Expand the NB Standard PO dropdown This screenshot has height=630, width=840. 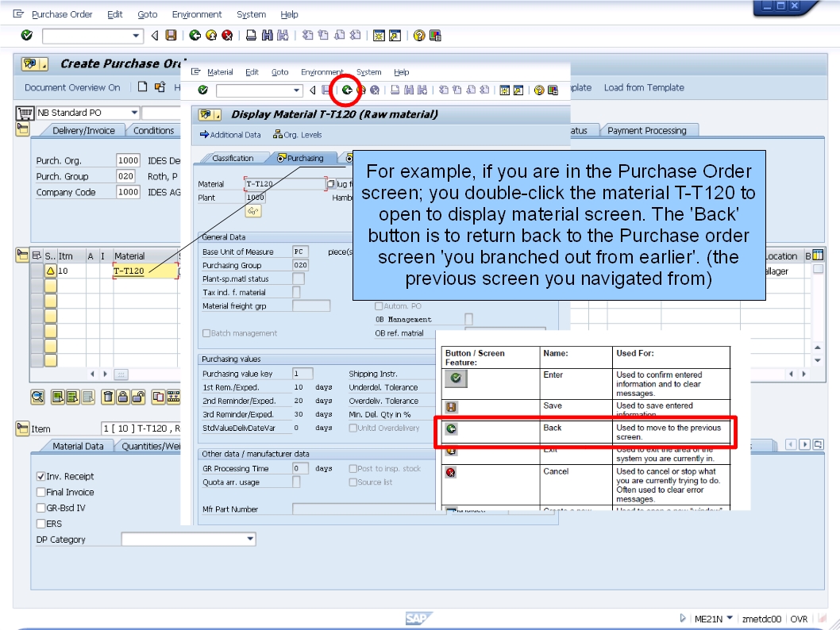point(133,112)
